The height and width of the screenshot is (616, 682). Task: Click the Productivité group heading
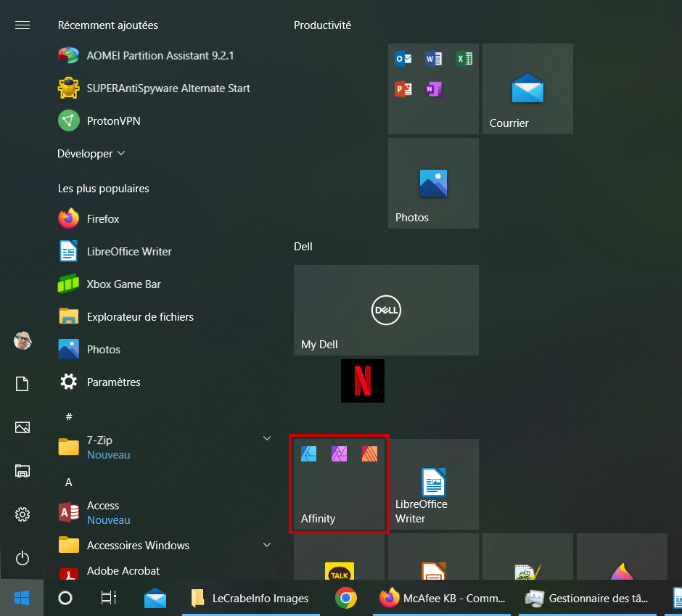tap(322, 25)
